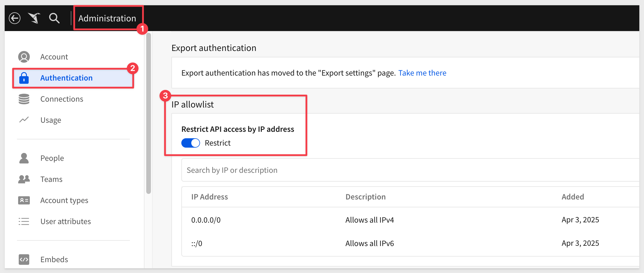
Task: Go to the Teams section
Action: [x=51, y=179]
